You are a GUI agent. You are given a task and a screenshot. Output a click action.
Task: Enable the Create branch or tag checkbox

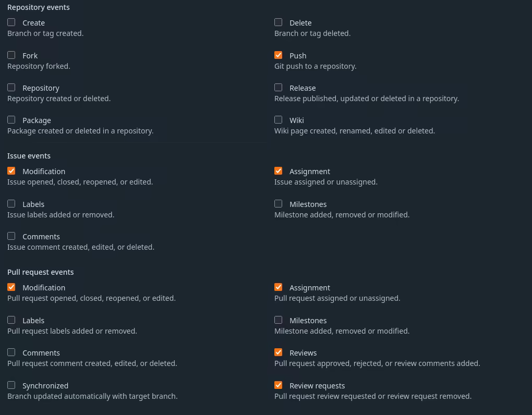click(x=11, y=22)
